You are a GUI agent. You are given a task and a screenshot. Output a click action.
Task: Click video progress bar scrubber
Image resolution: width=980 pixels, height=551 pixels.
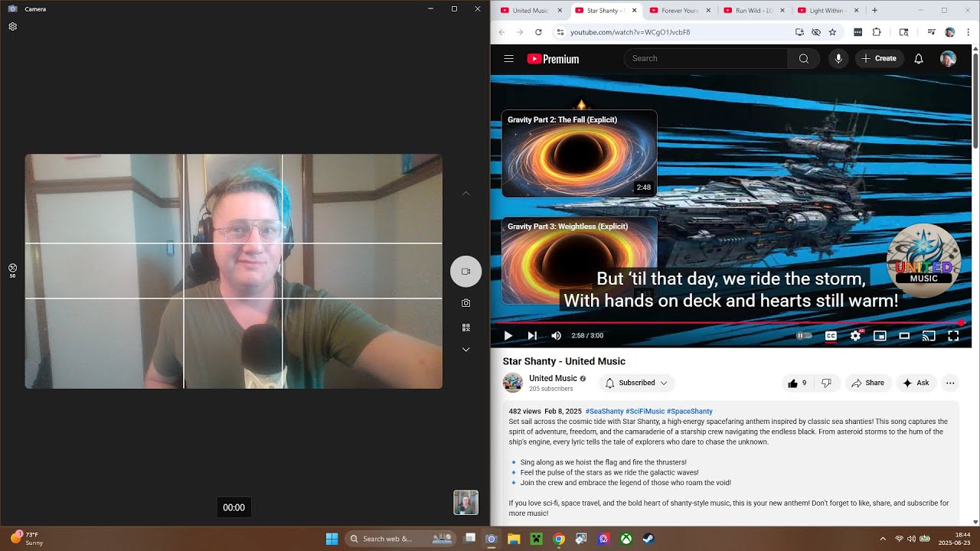click(962, 322)
